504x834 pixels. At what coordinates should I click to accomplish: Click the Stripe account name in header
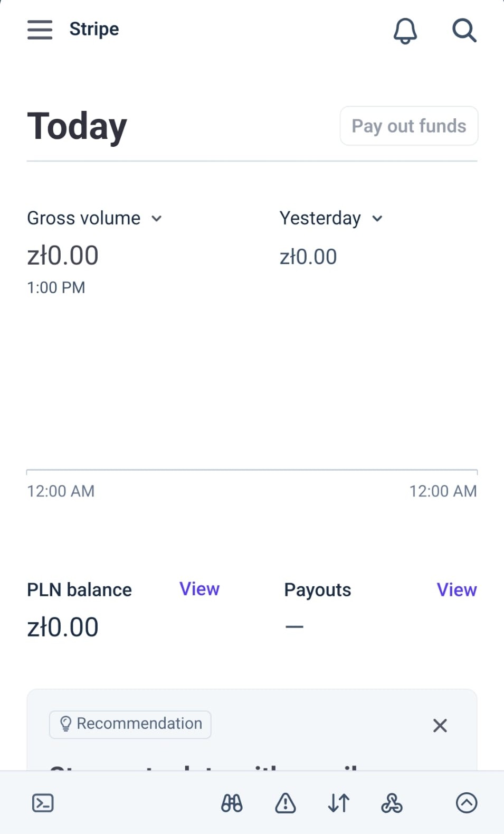click(94, 29)
